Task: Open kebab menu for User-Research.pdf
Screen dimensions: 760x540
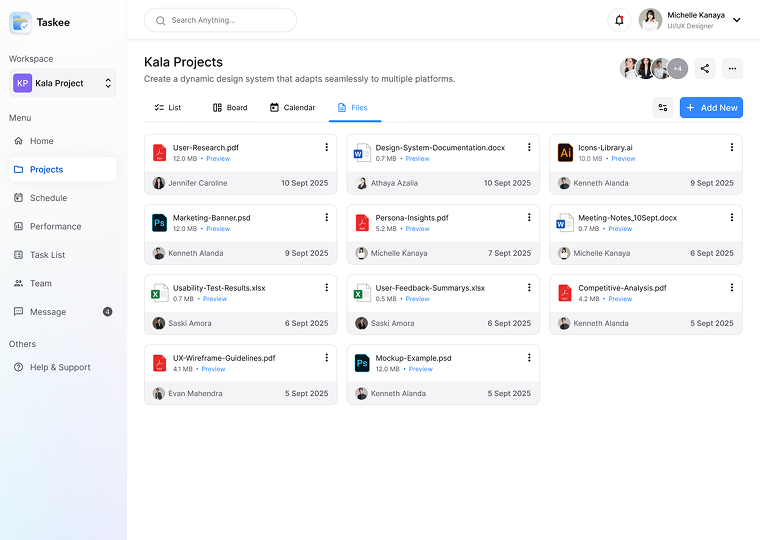Action: pos(327,147)
